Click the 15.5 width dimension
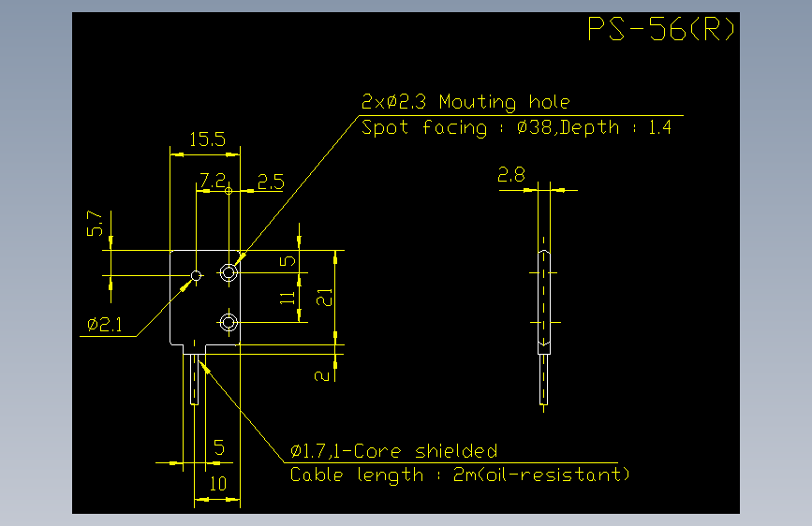Viewport: 812px width, 526px height. click(207, 139)
